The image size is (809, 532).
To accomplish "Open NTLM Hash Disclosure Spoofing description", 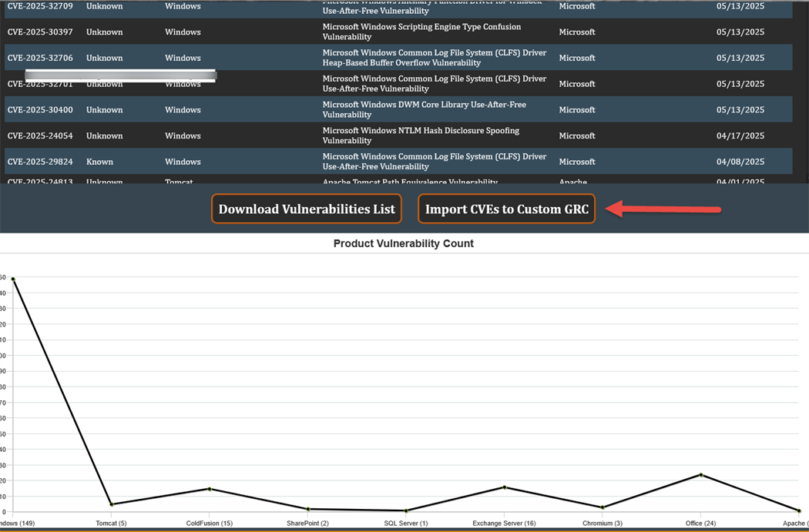I will tap(421, 136).
